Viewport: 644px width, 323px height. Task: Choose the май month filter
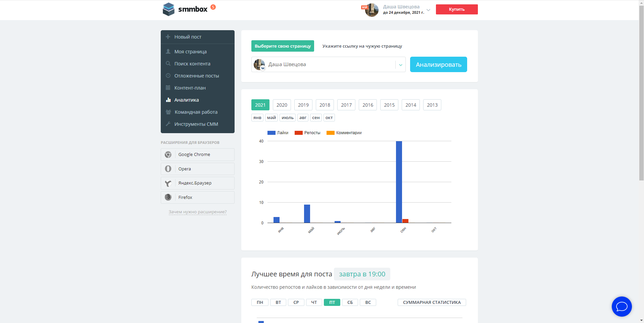tap(271, 117)
